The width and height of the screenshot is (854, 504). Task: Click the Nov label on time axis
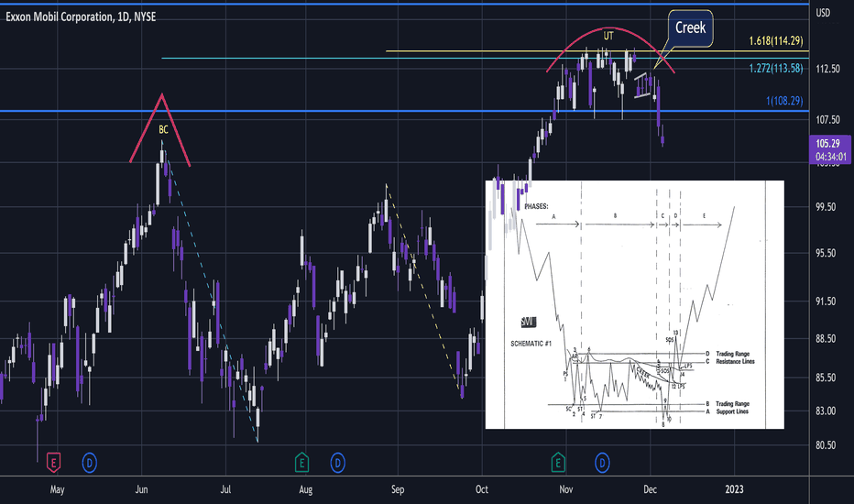[x=566, y=489]
